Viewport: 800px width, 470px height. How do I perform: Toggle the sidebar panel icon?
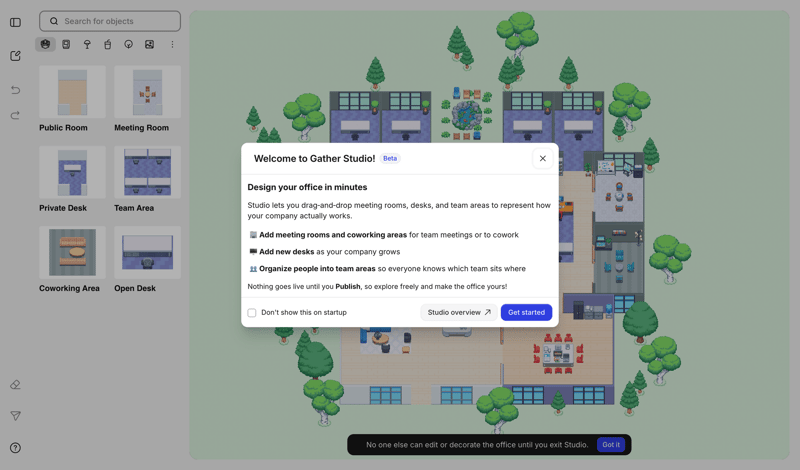pyautogui.click(x=15, y=22)
